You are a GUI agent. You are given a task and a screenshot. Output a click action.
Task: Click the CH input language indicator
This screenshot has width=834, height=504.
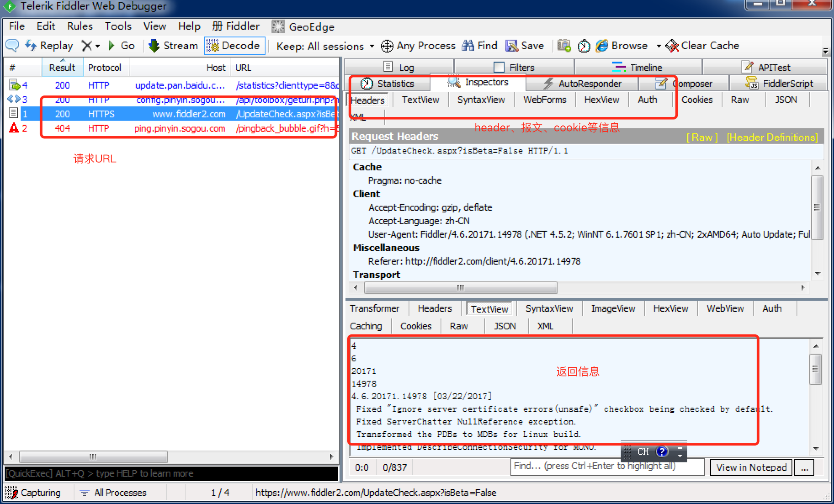coord(643,452)
